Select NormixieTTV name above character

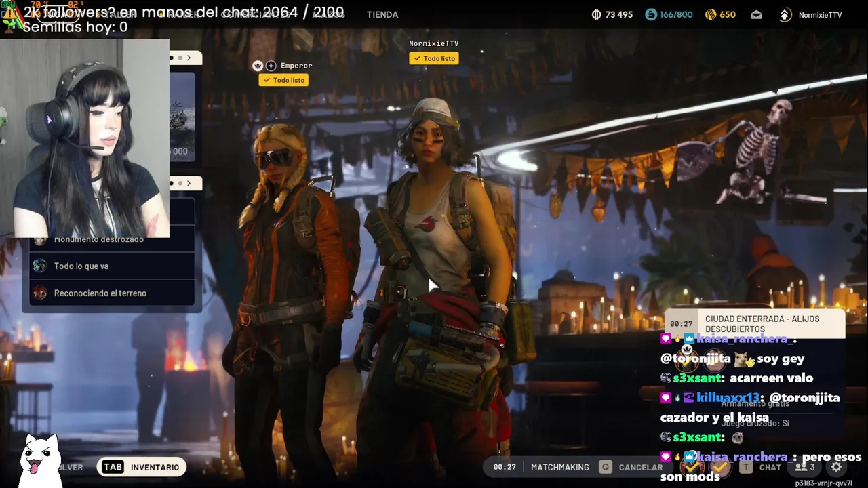coord(434,43)
